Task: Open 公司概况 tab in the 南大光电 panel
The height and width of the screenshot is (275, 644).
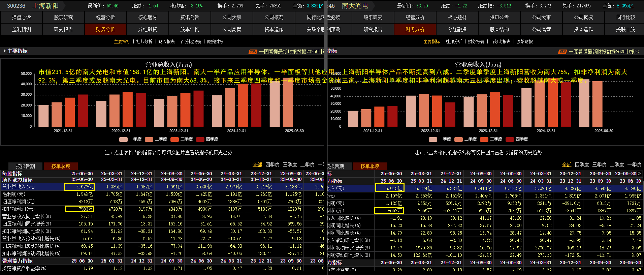Action: [x=584, y=17]
